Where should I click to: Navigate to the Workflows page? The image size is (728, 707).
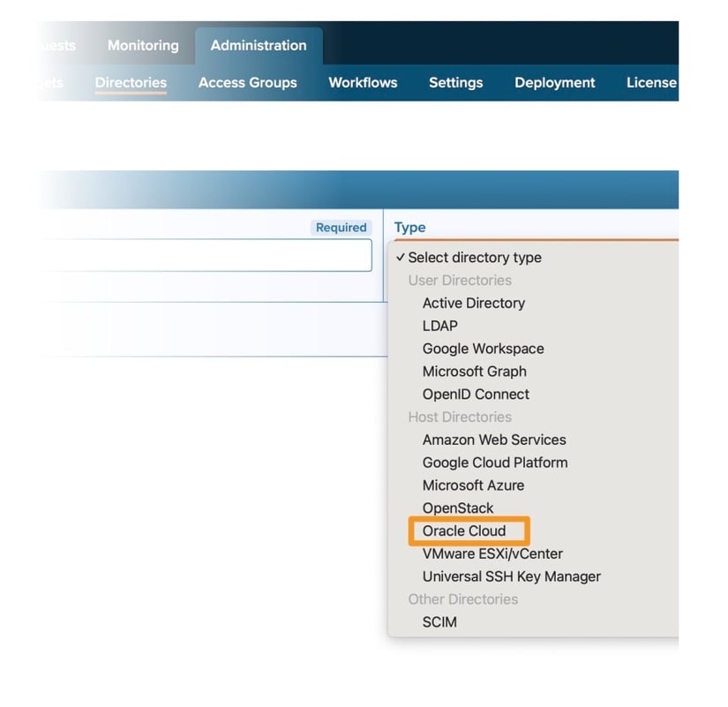(362, 82)
